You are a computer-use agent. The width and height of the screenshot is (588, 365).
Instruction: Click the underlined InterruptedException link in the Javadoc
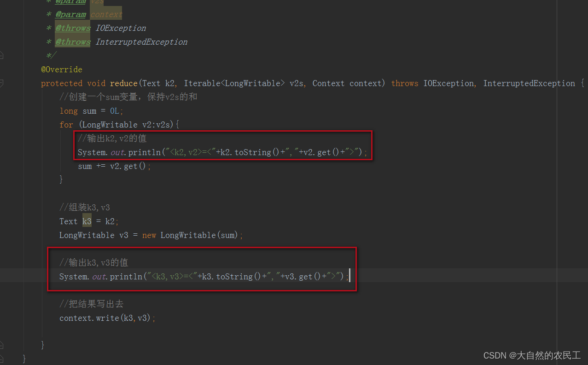[x=141, y=42]
